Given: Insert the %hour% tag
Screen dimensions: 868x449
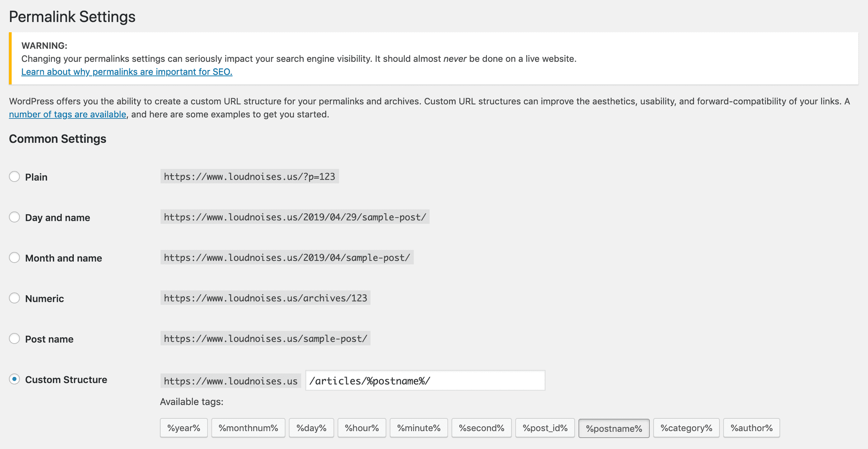Looking at the screenshot, I should tap(362, 428).
